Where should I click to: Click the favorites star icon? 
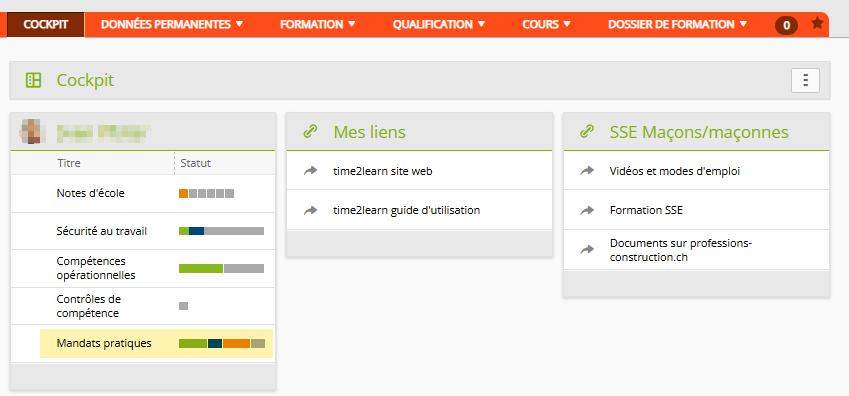pos(817,23)
